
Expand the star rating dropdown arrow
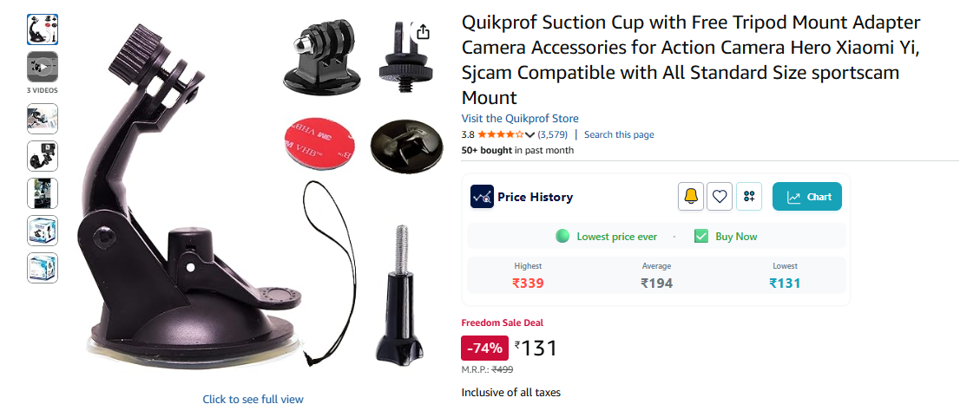coord(530,135)
